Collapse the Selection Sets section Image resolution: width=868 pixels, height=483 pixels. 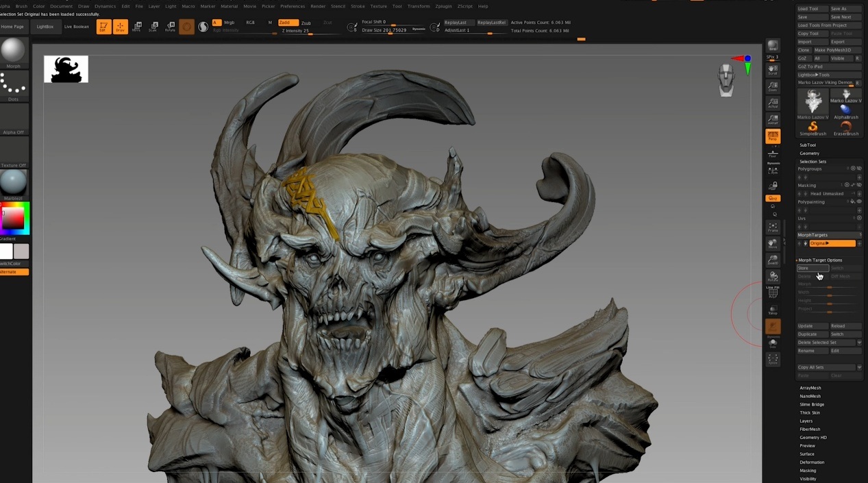coord(813,162)
